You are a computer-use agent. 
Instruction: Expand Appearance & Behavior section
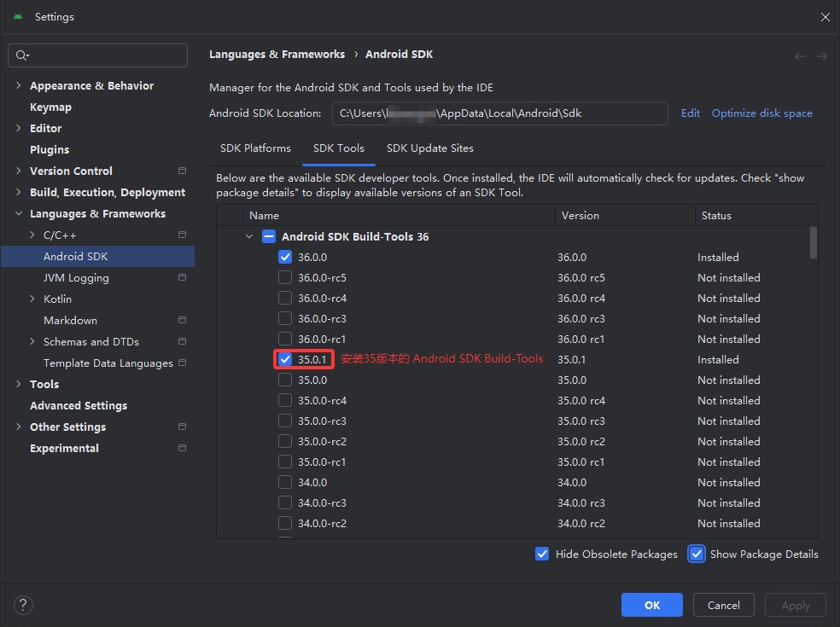click(x=19, y=85)
